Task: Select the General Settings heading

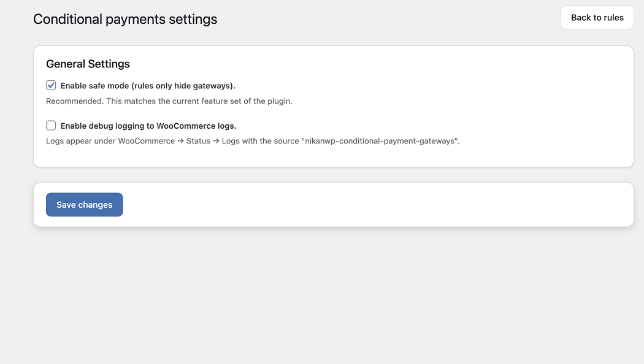Action: pyautogui.click(x=88, y=64)
